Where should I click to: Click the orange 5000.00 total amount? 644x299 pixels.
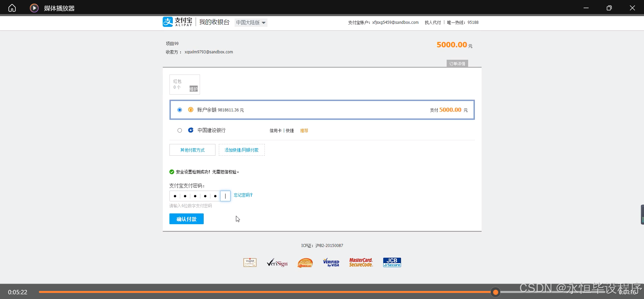click(452, 45)
